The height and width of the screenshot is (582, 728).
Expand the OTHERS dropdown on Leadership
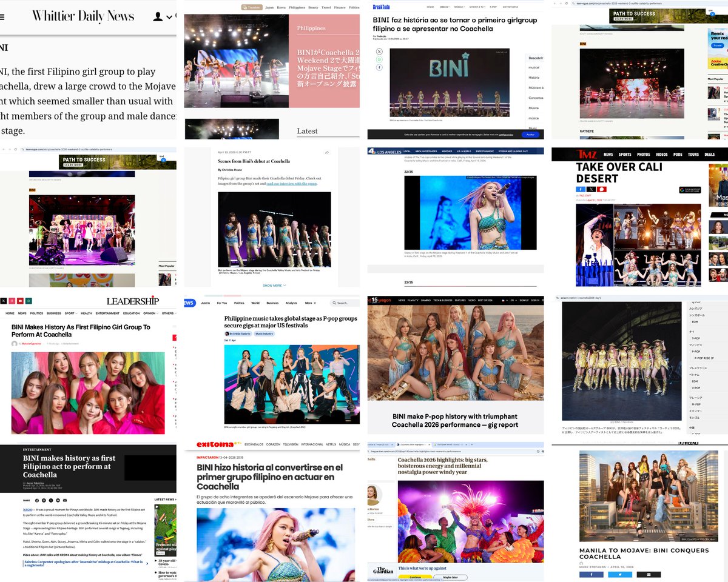click(x=169, y=313)
